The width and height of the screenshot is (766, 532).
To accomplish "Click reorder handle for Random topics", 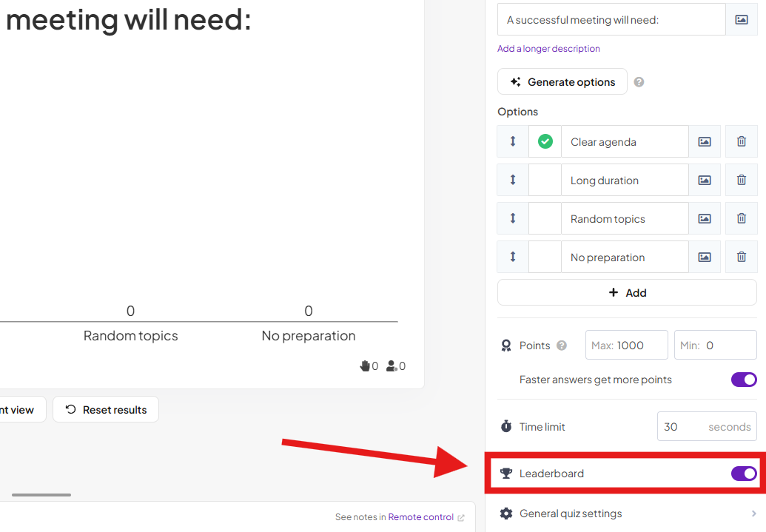I will (513, 218).
